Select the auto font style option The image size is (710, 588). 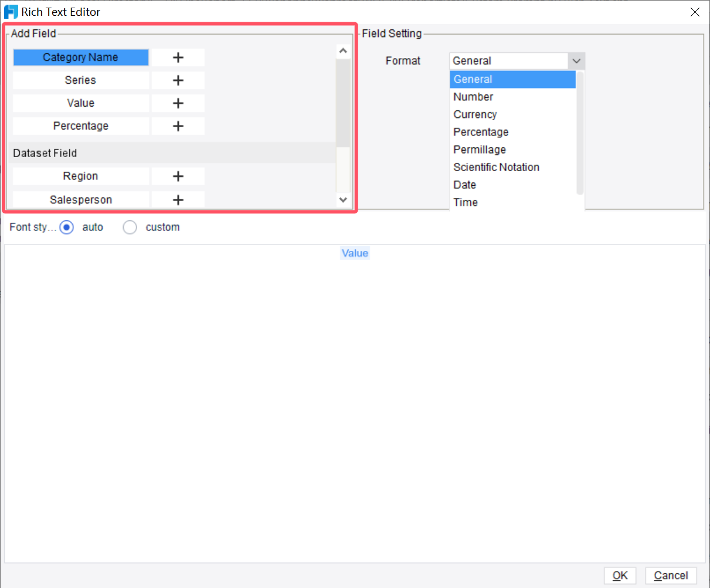coord(67,227)
